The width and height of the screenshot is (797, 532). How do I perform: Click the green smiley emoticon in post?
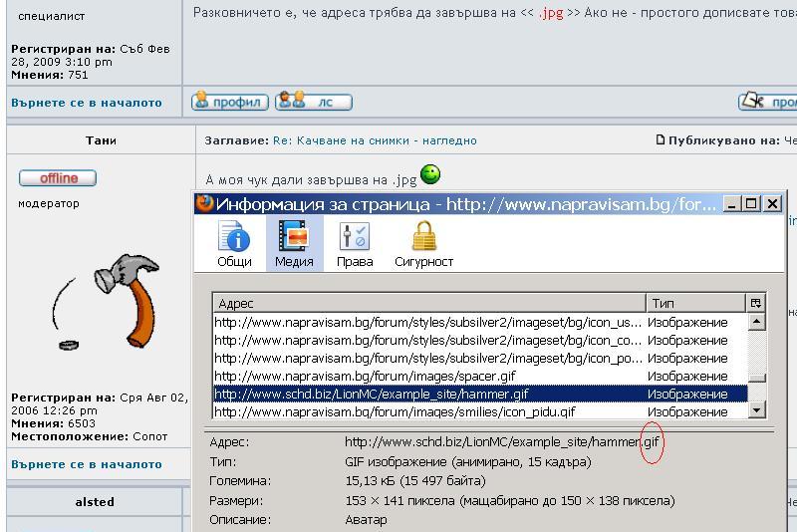[x=430, y=174]
